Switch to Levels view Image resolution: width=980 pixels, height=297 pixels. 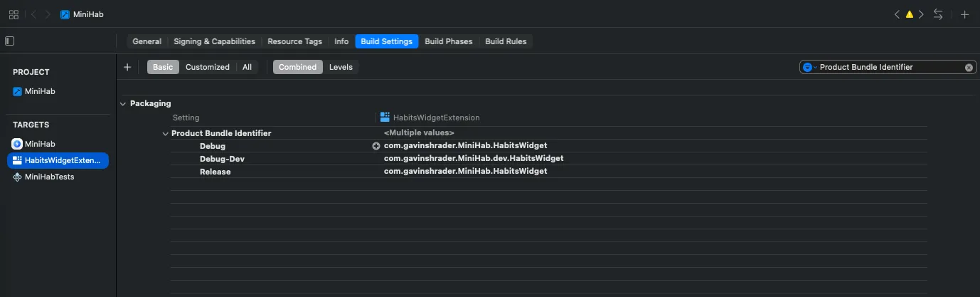(x=341, y=67)
